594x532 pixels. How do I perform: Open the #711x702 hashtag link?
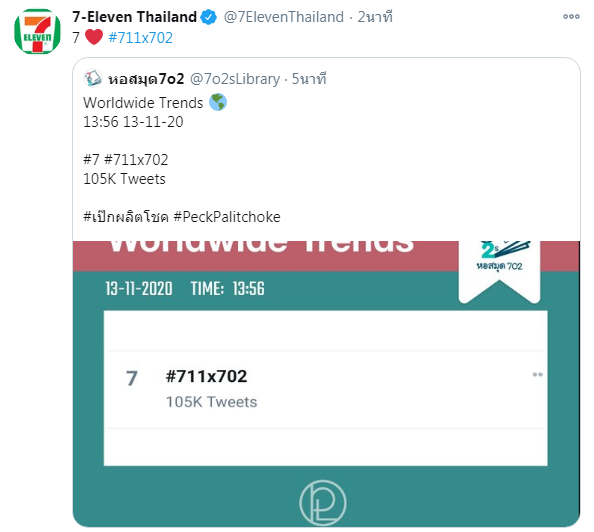tap(141, 38)
